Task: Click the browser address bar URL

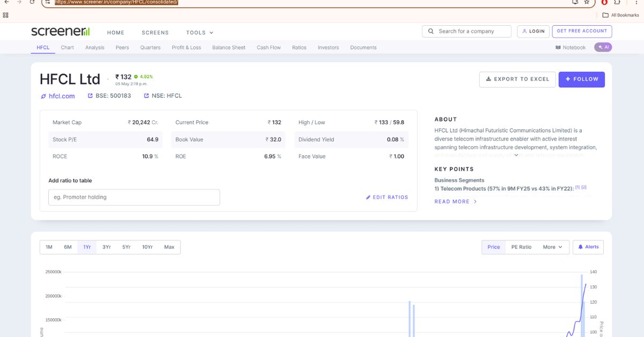Action: tap(116, 2)
